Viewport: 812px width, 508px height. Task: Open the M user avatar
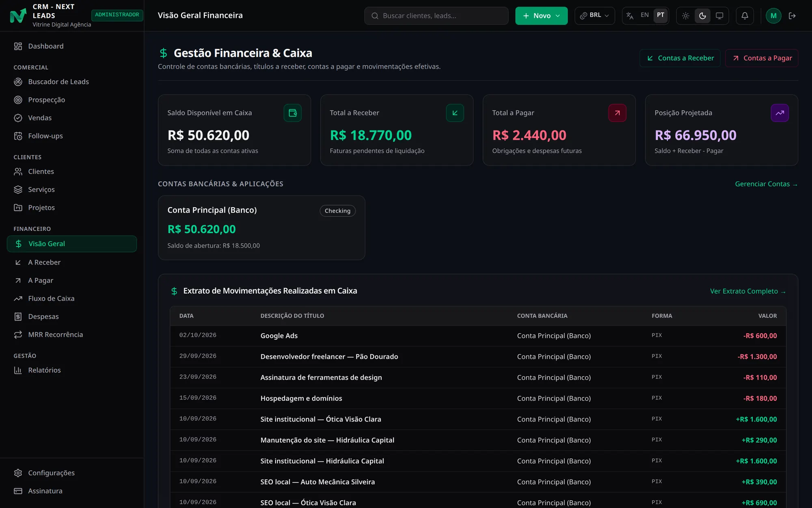pyautogui.click(x=773, y=16)
